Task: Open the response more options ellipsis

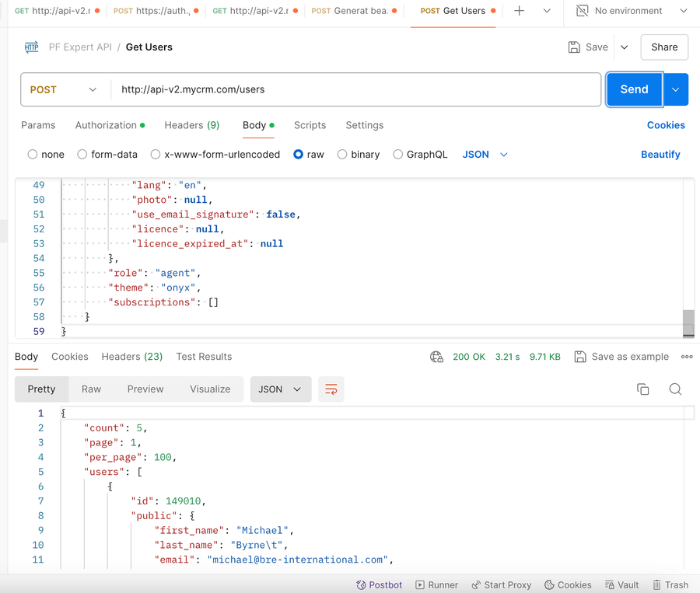Action: tap(687, 357)
